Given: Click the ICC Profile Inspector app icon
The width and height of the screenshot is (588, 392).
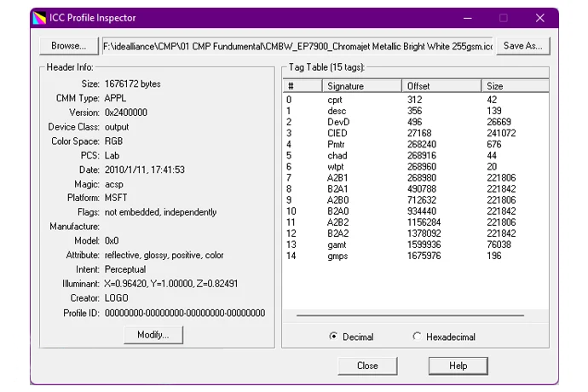Looking at the screenshot, I should [x=39, y=18].
